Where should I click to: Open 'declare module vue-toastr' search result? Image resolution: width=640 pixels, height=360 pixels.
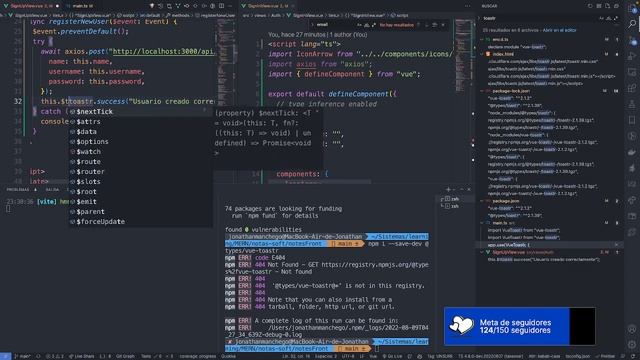516,47
